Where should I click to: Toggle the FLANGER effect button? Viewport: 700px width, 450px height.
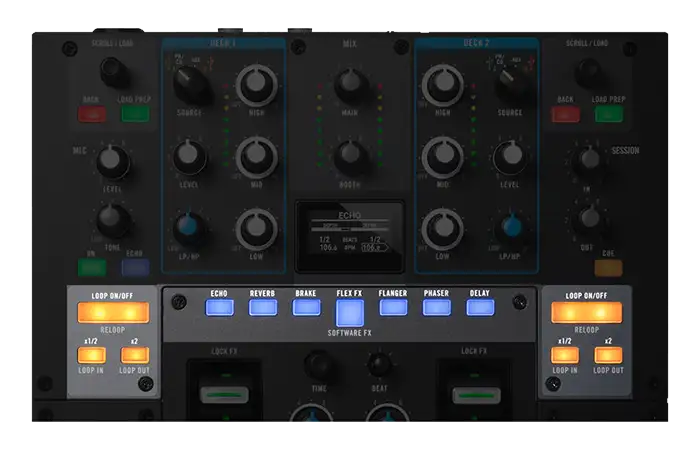pos(393,308)
